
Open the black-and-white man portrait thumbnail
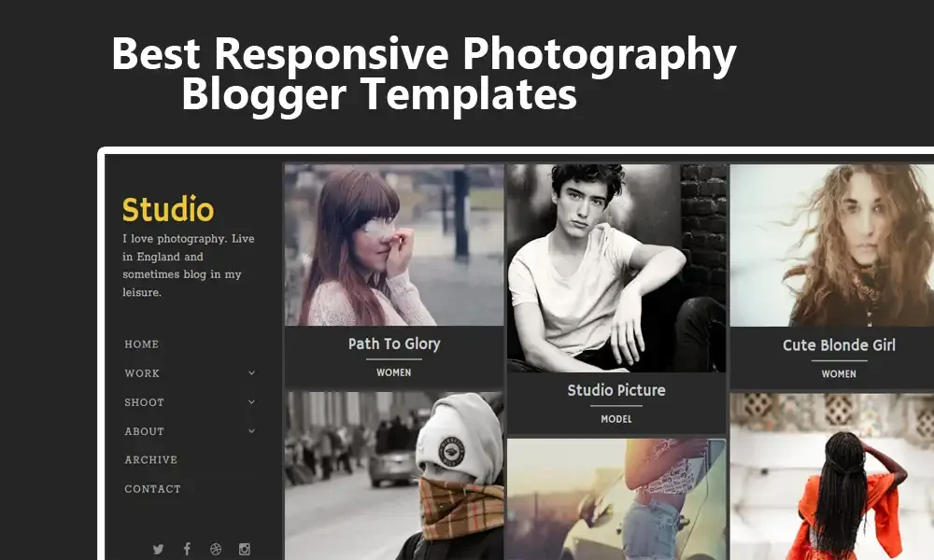click(x=616, y=269)
